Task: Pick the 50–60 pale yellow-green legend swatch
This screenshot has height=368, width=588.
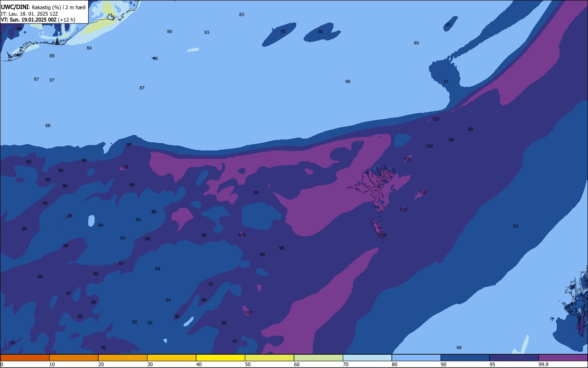Action: [269, 357]
